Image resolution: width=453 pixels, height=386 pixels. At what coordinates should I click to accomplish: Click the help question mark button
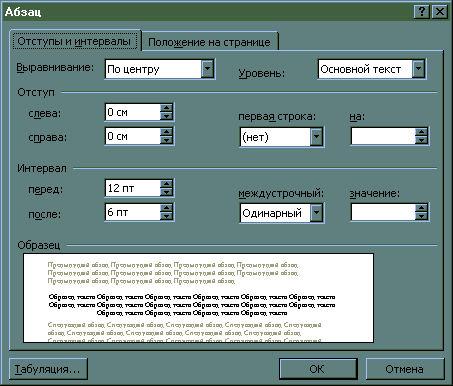(x=421, y=12)
